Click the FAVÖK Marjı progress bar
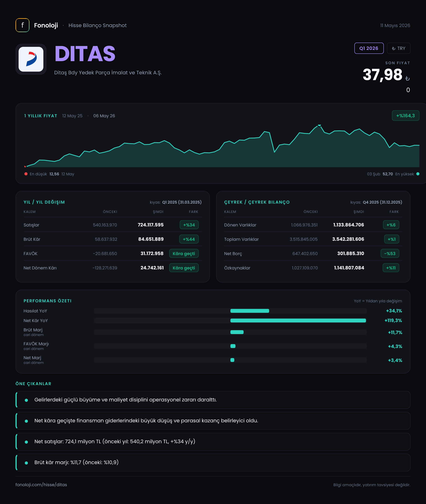 (230, 346)
